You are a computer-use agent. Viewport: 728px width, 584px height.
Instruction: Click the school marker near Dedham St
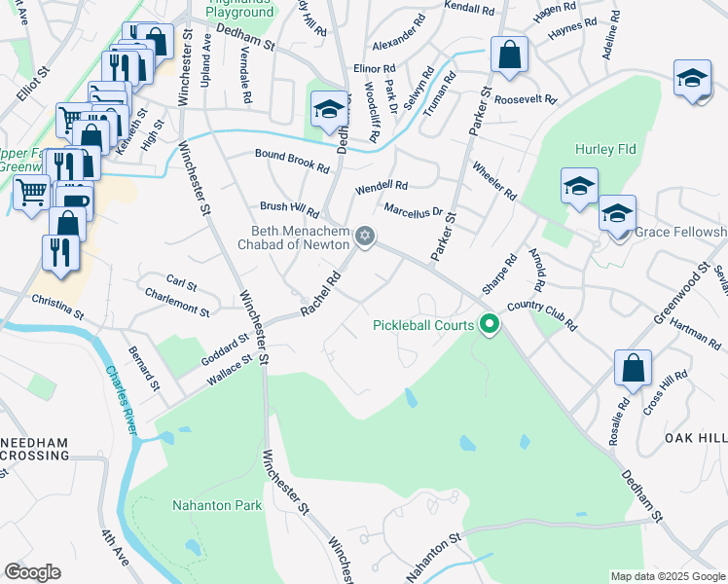329,112
